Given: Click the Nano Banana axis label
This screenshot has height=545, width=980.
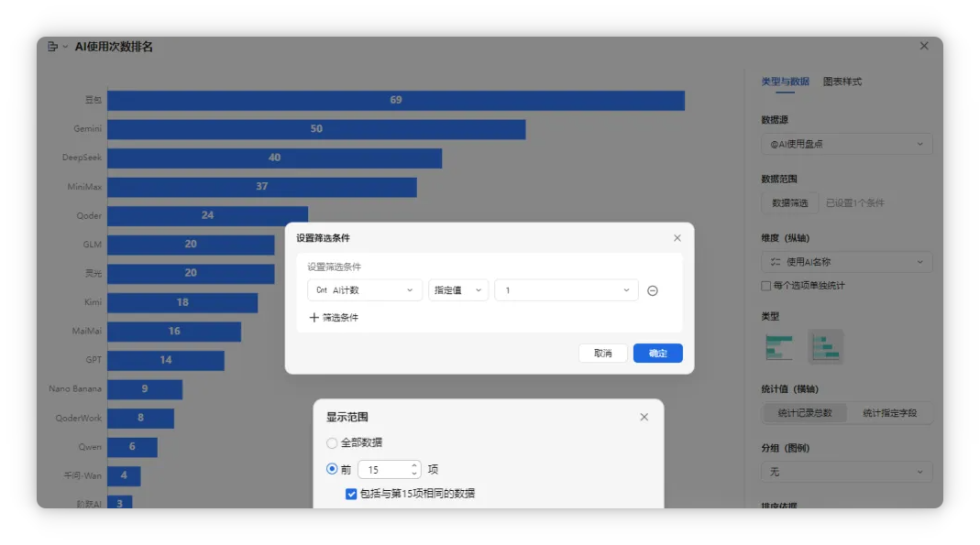Looking at the screenshot, I should [x=75, y=388].
